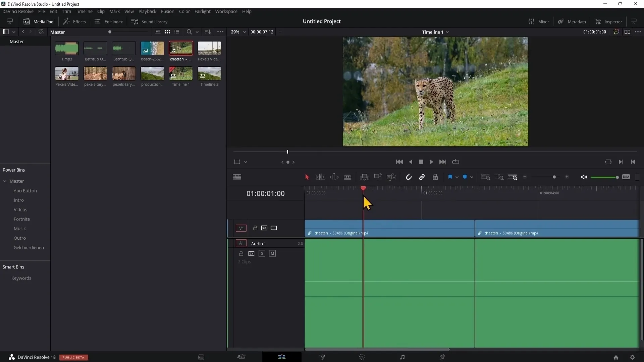This screenshot has height=362, width=644.
Task: Stop playback
Action: [x=421, y=162]
